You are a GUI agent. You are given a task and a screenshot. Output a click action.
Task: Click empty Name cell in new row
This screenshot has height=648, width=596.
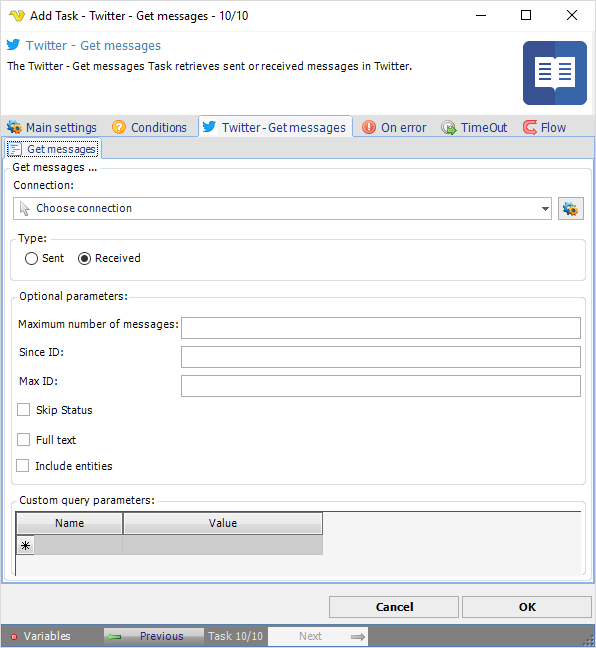(x=79, y=546)
